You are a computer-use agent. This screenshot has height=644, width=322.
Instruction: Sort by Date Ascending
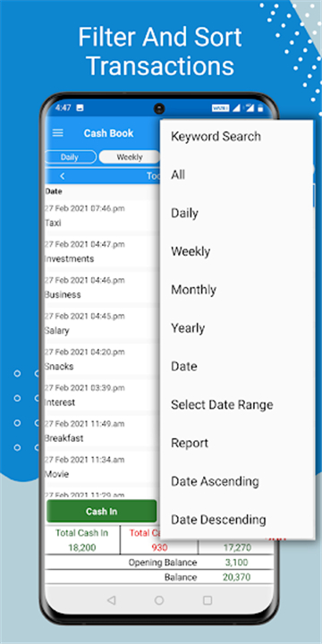(215, 481)
